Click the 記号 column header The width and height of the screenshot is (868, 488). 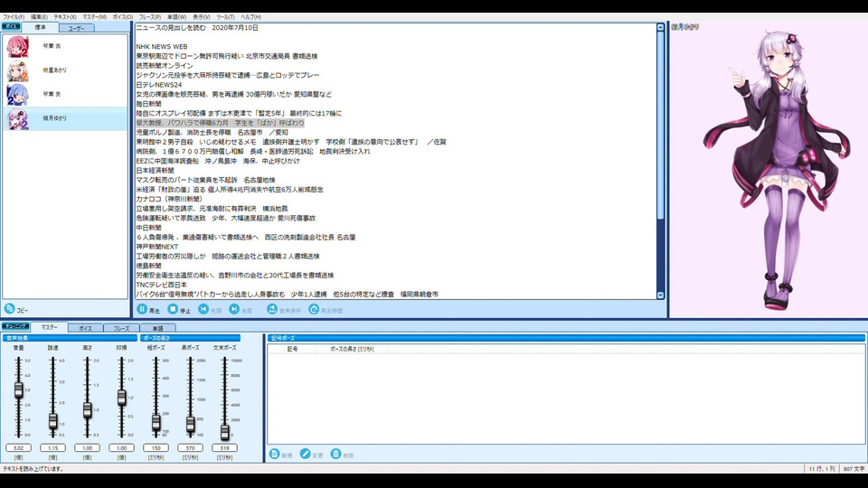(292, 349)
